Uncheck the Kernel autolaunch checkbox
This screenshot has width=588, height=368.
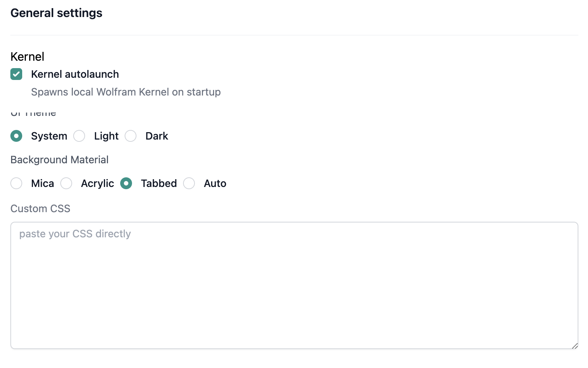pyautogui.click(x=16, y=74)
